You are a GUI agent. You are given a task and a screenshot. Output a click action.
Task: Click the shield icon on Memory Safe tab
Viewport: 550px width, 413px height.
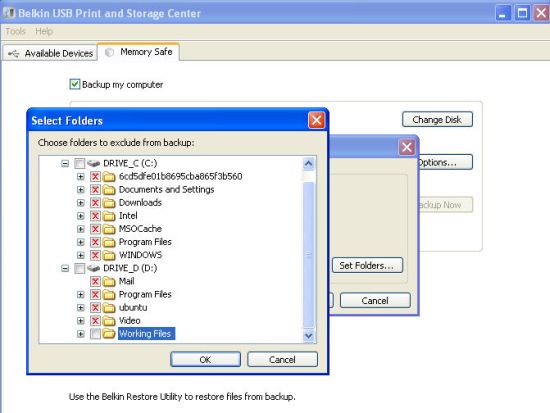[x=110, y=52]
